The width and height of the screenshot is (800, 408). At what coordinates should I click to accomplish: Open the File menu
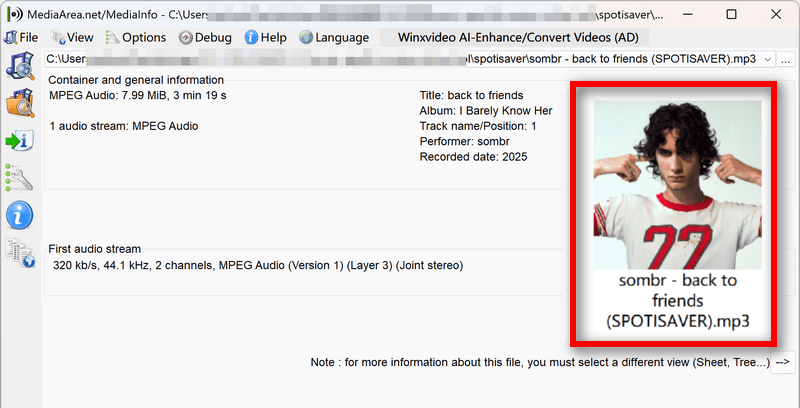(x=21, y=37)
